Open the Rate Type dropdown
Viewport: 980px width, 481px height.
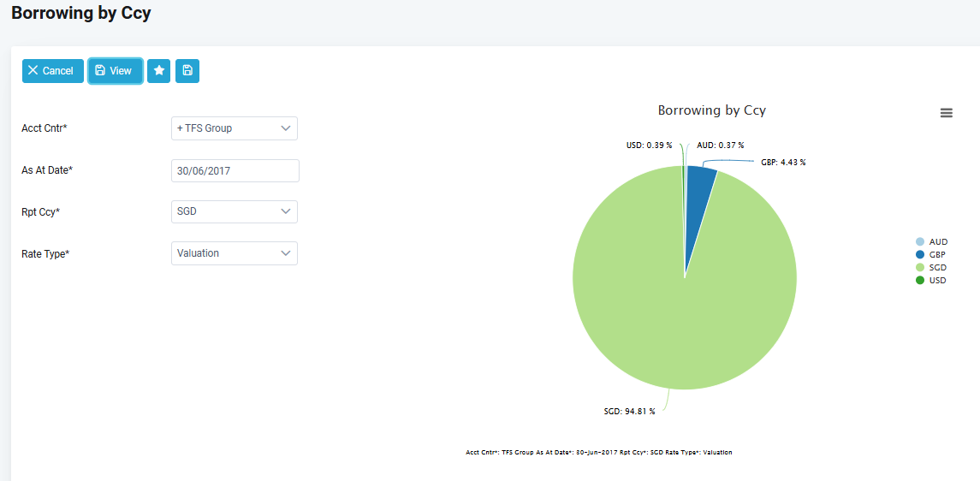pyautogui.click(x=235, y=253)
